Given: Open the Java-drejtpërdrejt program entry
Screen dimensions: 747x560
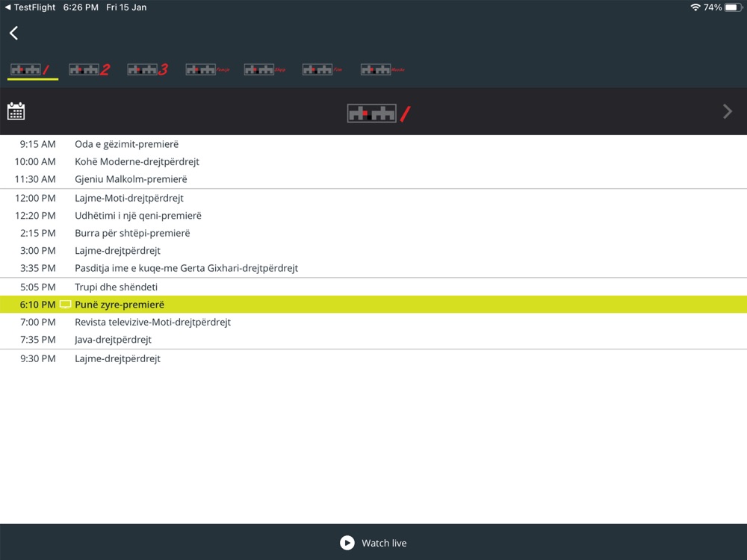Looking at the screenshot, I should click(373, 340).
